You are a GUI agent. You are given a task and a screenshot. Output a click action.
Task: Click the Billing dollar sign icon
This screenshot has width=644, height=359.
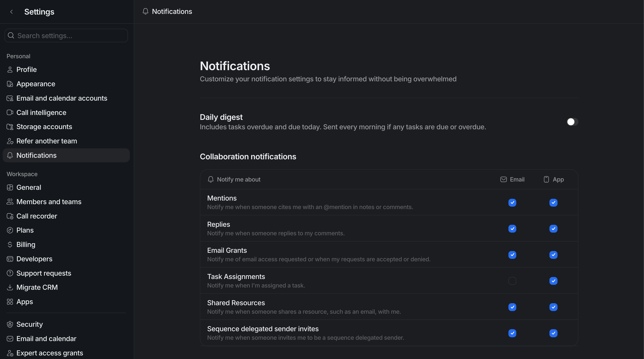[10, 244]
